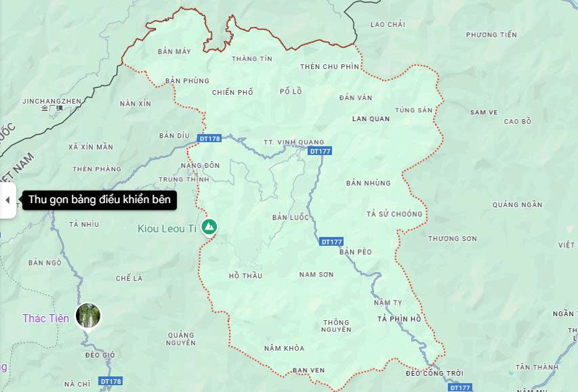Screen dimensions: 578x392
Task: Click the Jinchangzhen town label
Action: click(51, 101)
